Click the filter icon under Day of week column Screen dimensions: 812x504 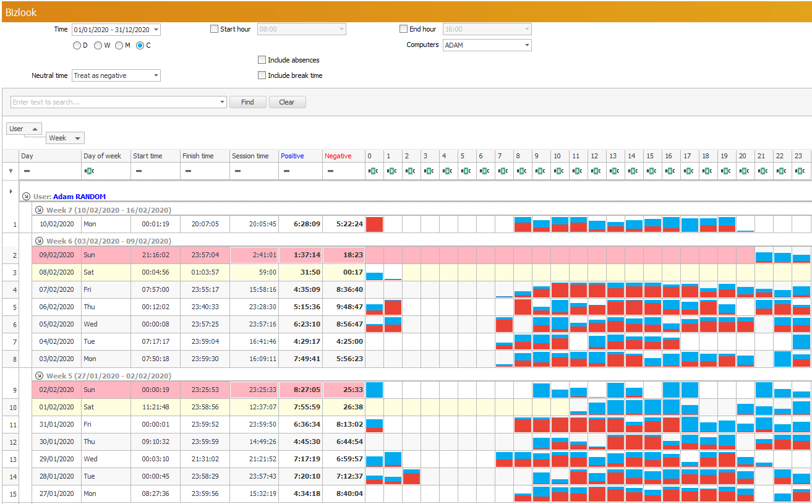(x=88, y=171)
